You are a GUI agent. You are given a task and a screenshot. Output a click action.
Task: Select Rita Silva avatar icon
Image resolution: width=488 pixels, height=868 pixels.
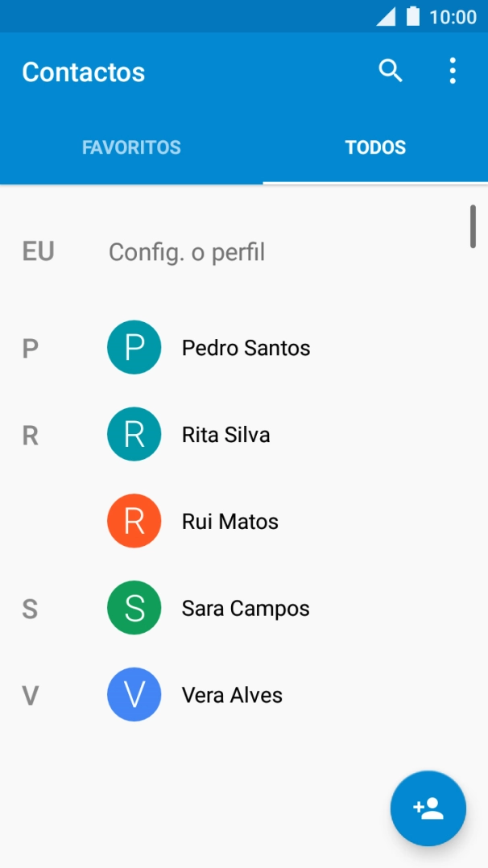tap(134, 434)
